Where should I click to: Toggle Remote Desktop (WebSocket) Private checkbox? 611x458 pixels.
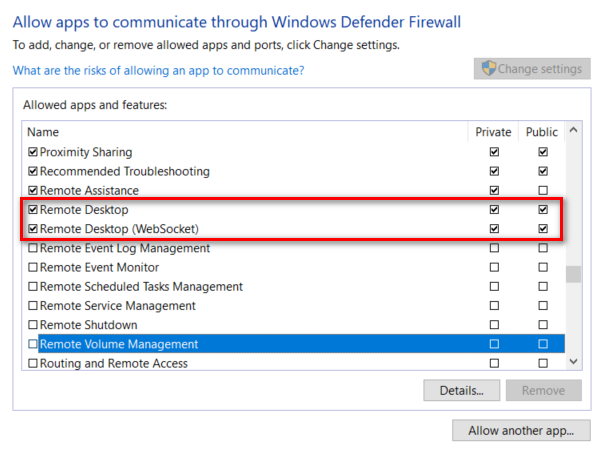pos(494,229)
